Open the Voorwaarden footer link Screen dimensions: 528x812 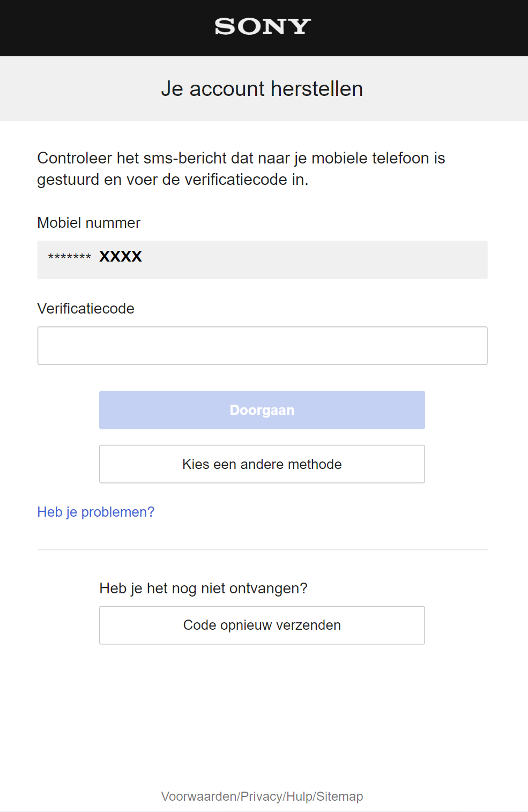(x=199, y=796)
